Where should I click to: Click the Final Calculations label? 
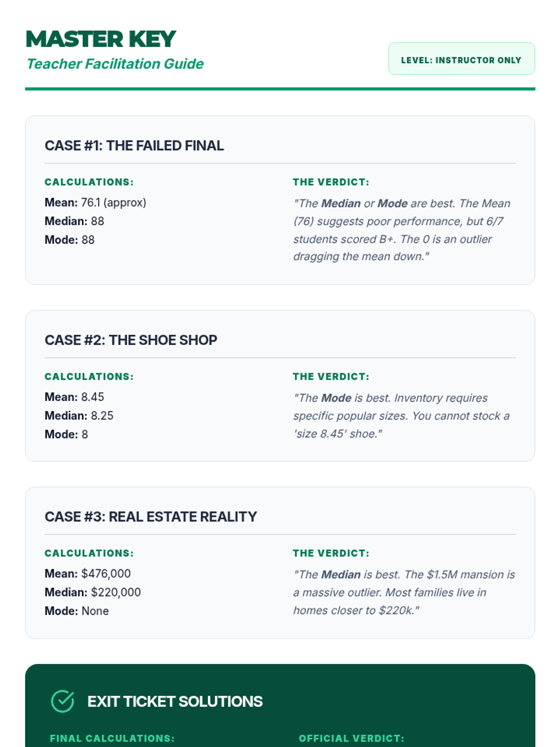coord(112,738)
